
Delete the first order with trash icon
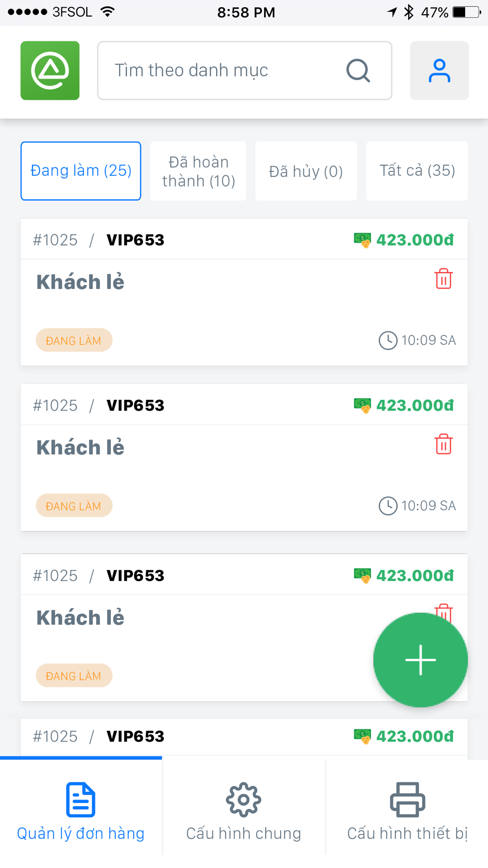tap(443, 279)
